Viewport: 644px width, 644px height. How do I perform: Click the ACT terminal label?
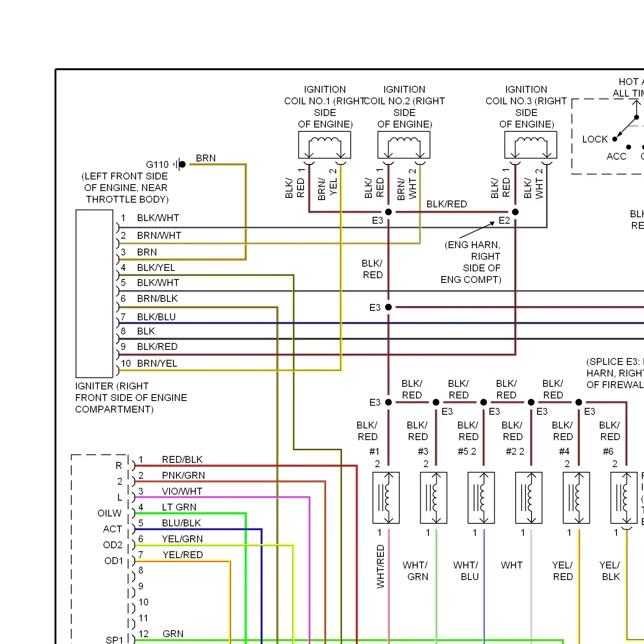pos(112,529)
